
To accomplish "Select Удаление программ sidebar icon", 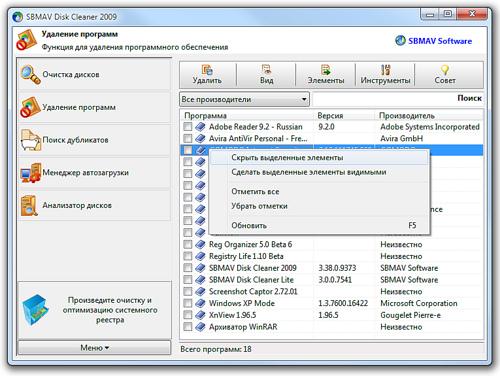I will [30, 107].
